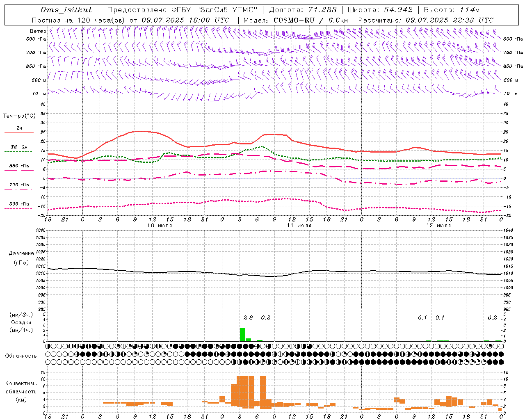Click the 'Осадки' precipitation label
525x420 pixels.
pyautogui.click(x=21, y=322)
